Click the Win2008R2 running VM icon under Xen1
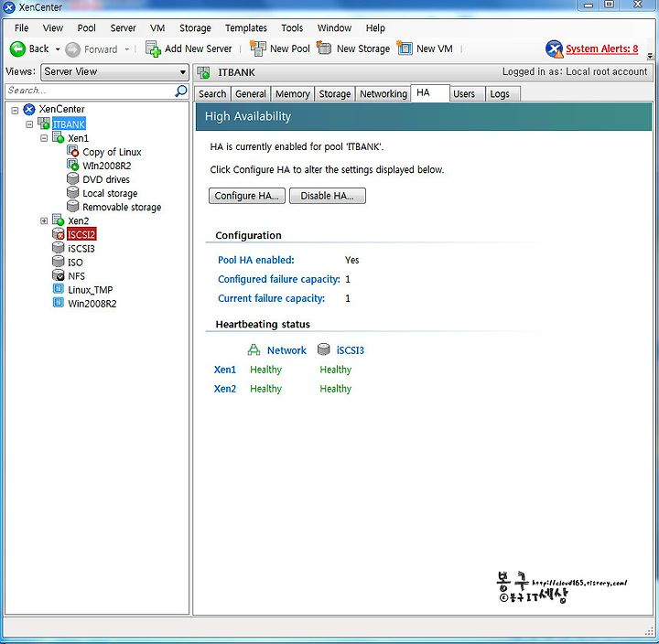The image size is (659, 644). coord(72,165)
